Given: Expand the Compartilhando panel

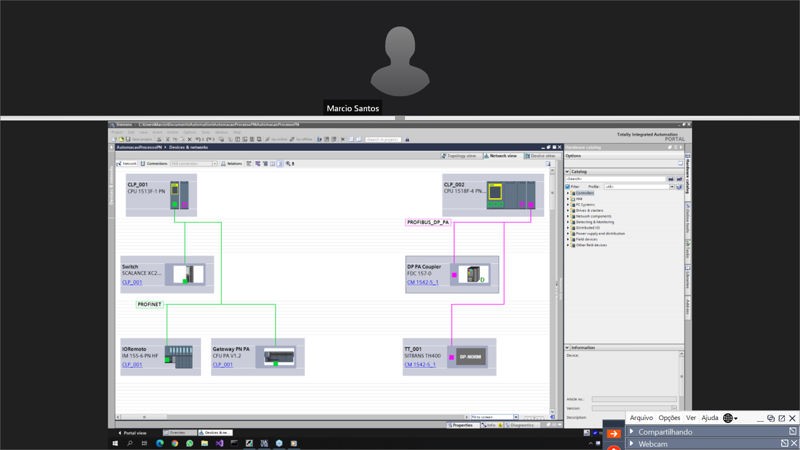Looking at the screenshot, I should [632, 432].
